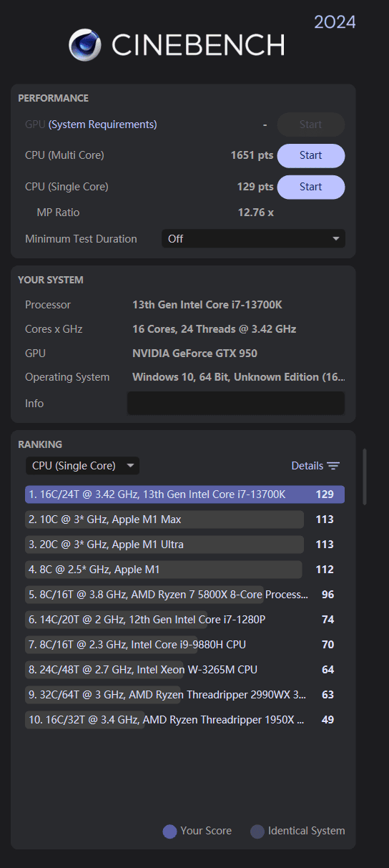Click the Details label in Ranking
389x868 pixels.
pos(307,466)
